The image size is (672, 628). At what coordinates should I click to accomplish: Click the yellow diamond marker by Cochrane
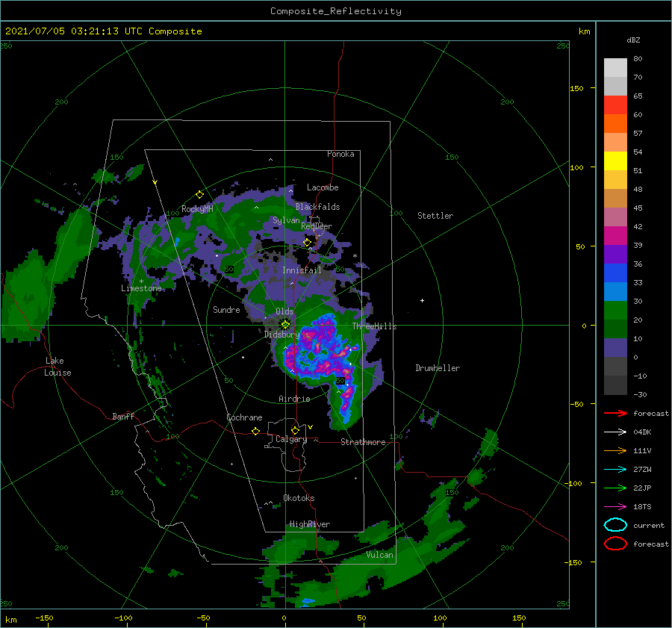tap(255, 431)
